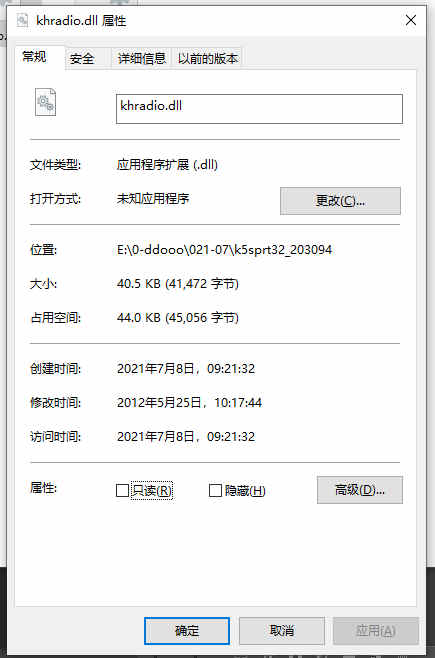The image size is (435, 658).
Task: Close the khradio.dll properties dialog
Action: pos(411,20)
